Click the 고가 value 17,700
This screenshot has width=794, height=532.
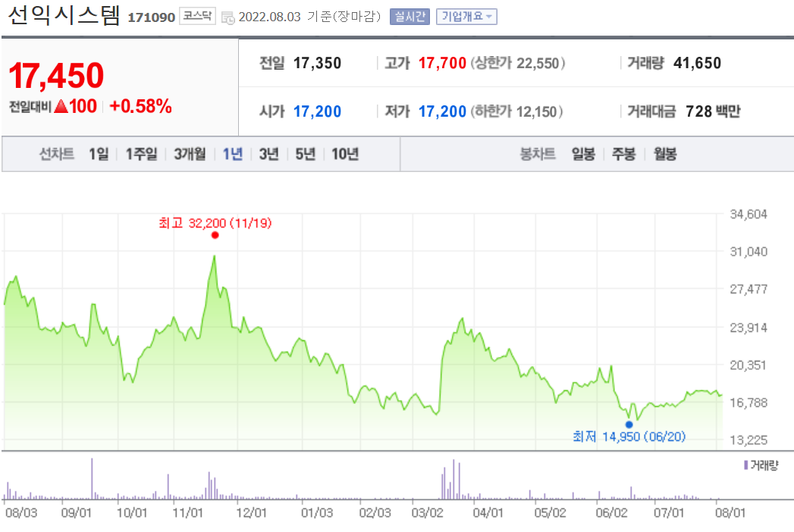pyautogui.click(x=442, y=63)
